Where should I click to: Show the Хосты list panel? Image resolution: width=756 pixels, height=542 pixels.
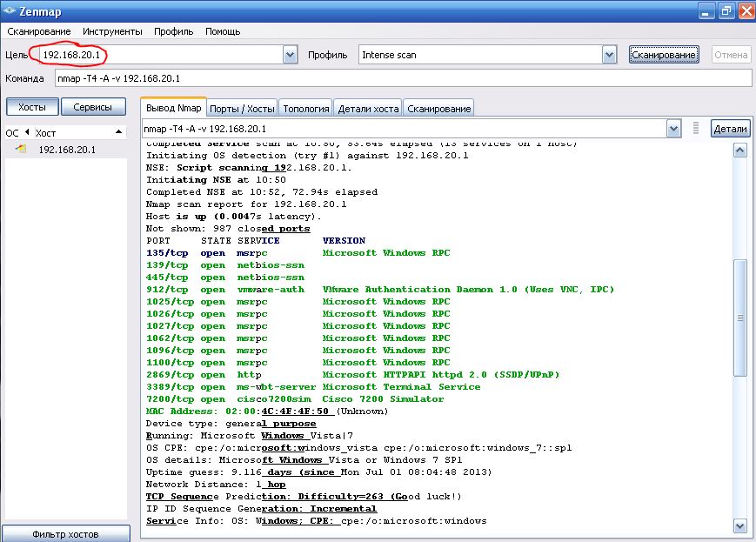(x=32, y=107)
